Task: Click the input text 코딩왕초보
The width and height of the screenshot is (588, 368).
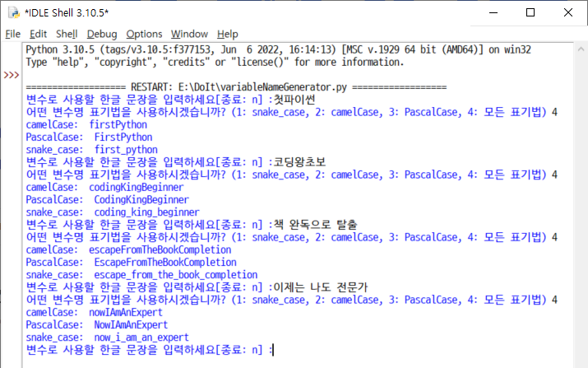Action: (299, 162)
